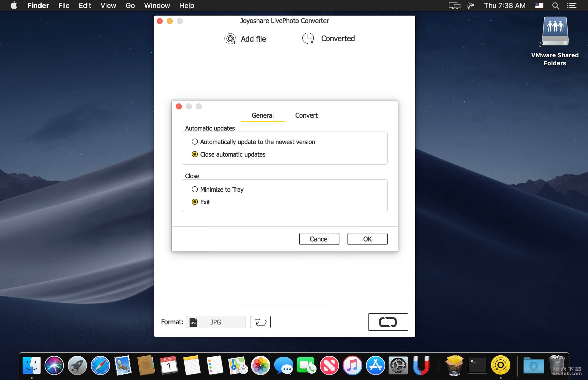
Task: Select Automatically update to the newest version
Action: click(x=253, y=142)
